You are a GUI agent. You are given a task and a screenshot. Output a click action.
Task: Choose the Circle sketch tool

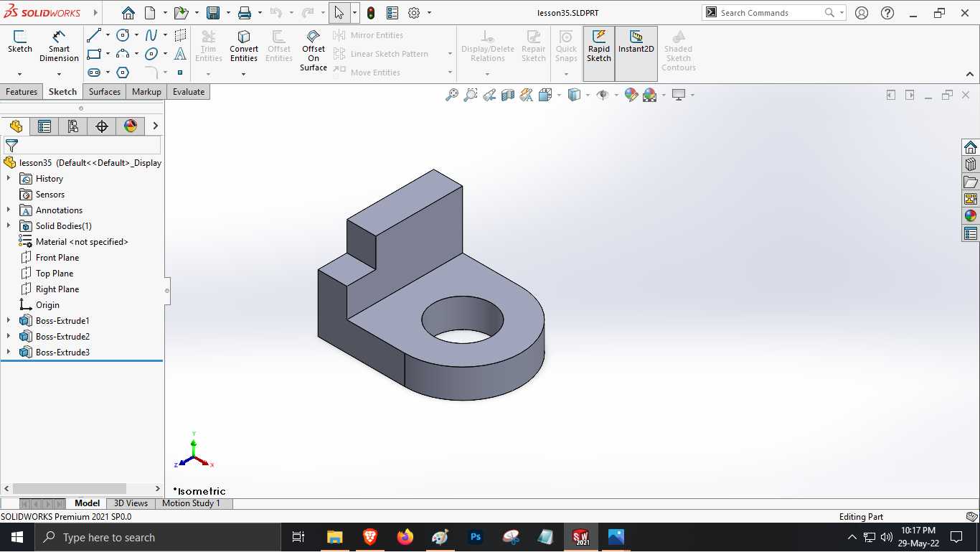coord(123,35)
